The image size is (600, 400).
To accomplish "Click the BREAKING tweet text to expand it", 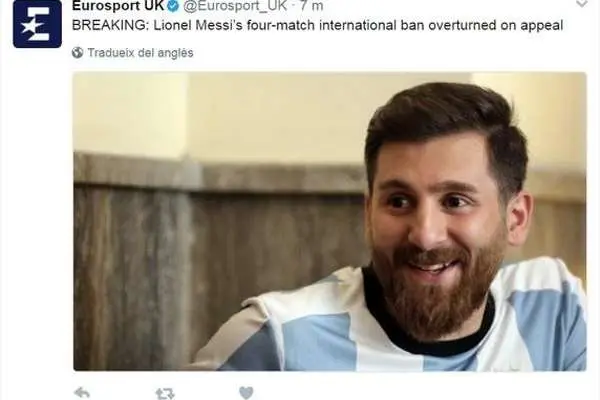I will 317,25.
